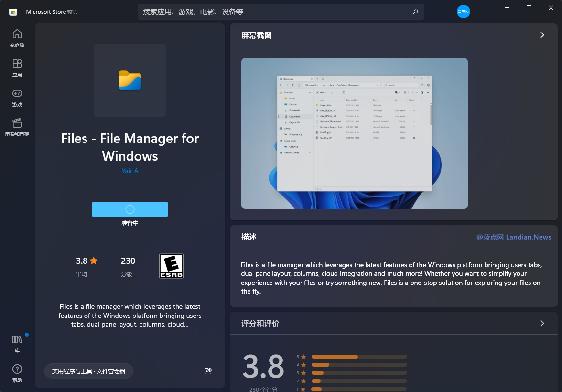Click the 4-star rating bar
Screen dimensions: 562x392
click(x=359, y=365)
